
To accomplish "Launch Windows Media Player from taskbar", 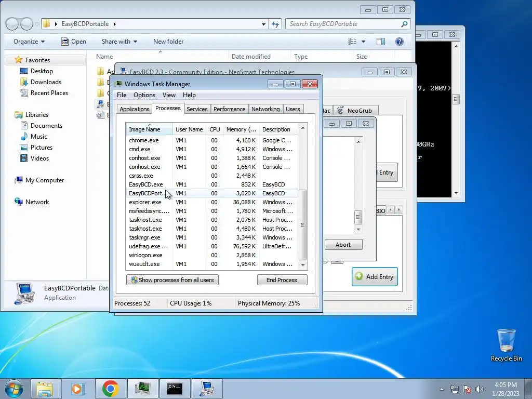I will coord(78,389).
